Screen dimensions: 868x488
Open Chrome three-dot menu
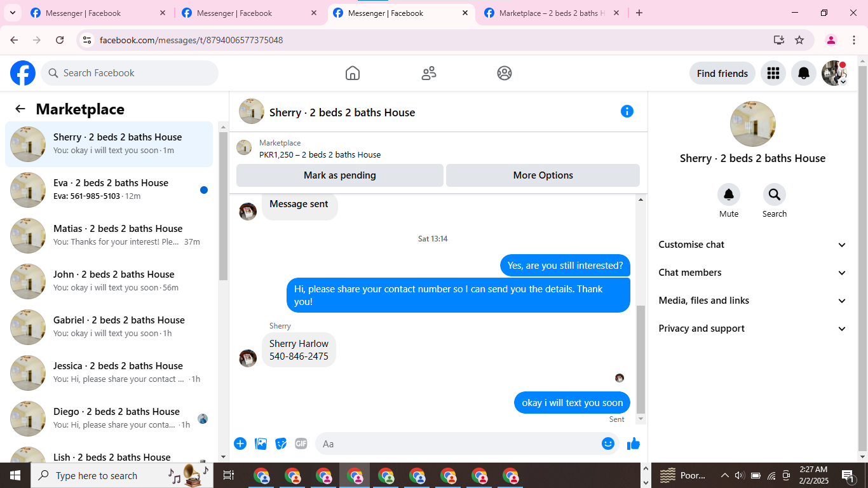pos(854,40)
